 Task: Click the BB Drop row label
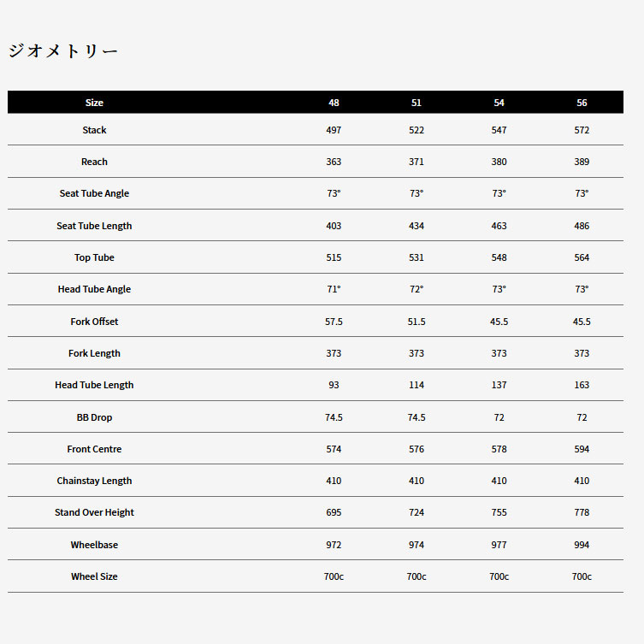tap(94, 417)
